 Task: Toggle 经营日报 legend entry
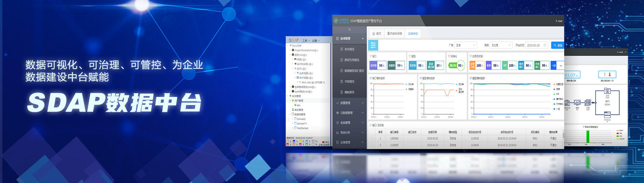click(x=558, y=84)
